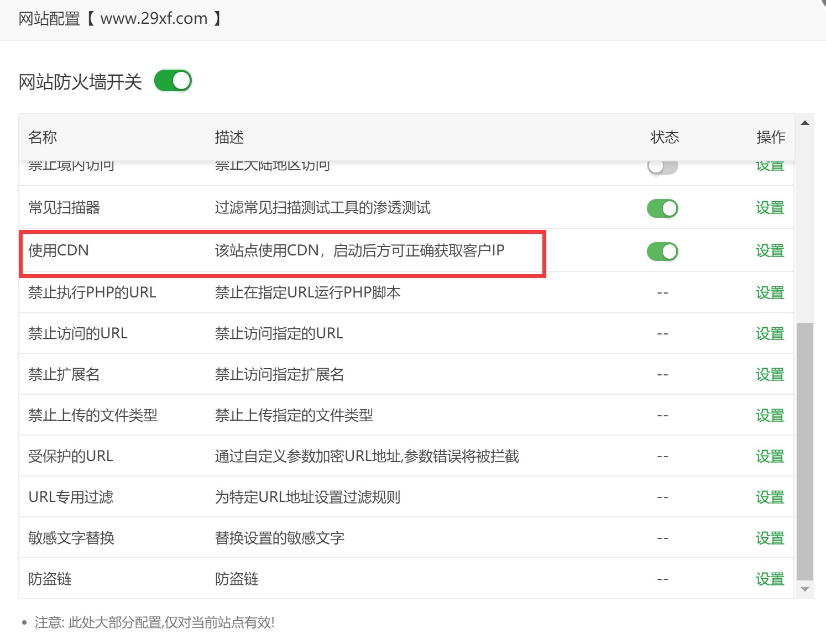Click the vertical scrollbar thumb
The image size is (826, 644).
click(x=805, y=451)
